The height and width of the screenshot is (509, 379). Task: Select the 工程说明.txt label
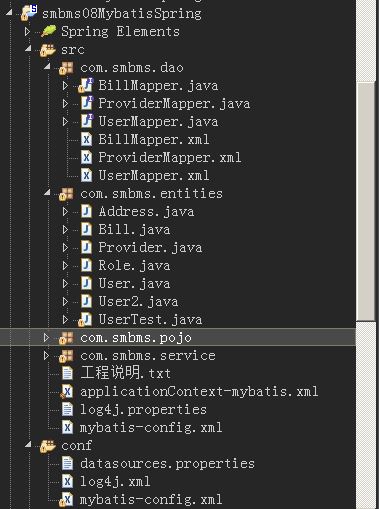point(126,373)
